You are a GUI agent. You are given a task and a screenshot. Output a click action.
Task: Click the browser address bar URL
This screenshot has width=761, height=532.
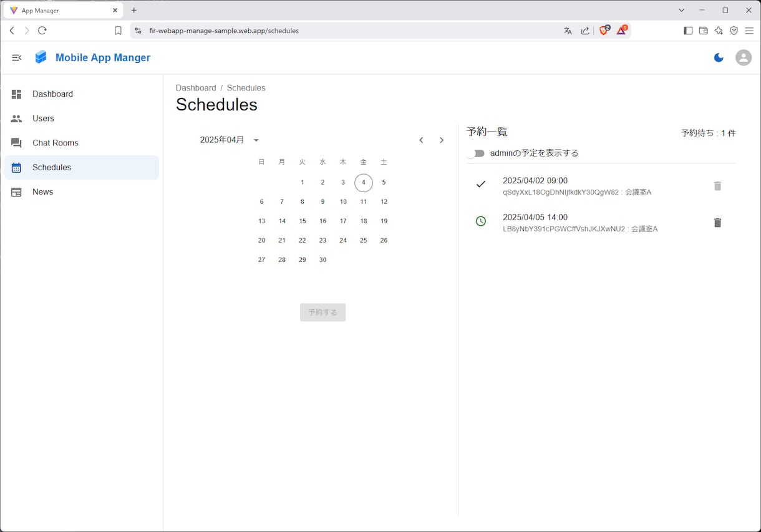click(224, 31)
